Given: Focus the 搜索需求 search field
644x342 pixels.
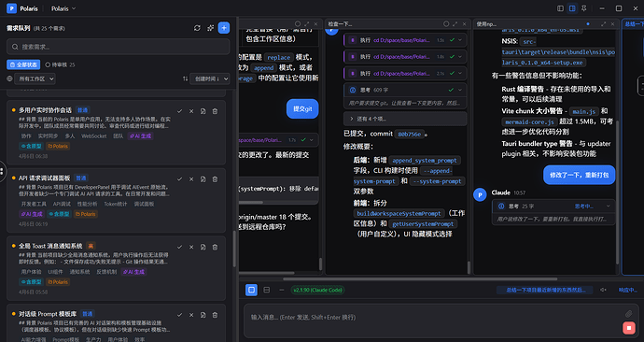Looking at the screenshot, I should tap(119, 47).
